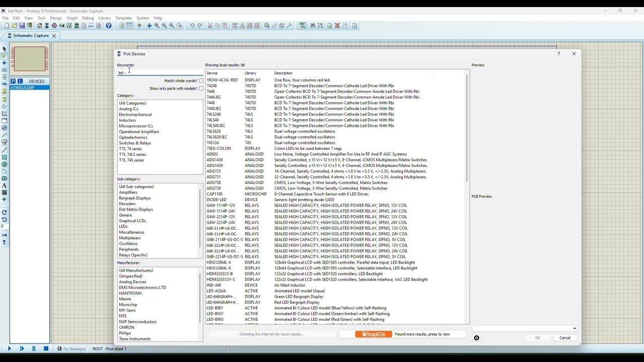Viewport: 644px width, 362px height.
Task: Select ATMEGA328P in the DEVICES list
Action: point(30,87)
